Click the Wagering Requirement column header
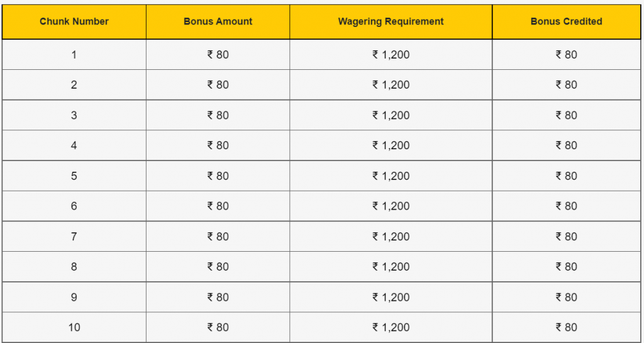The width and height of the screenshot is (644, 343). 391,22
